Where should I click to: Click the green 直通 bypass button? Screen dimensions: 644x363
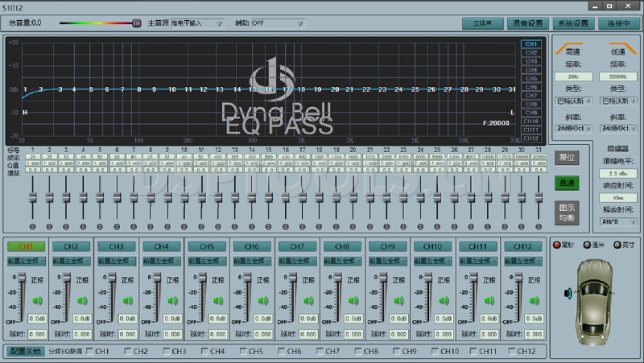(567, 184)
